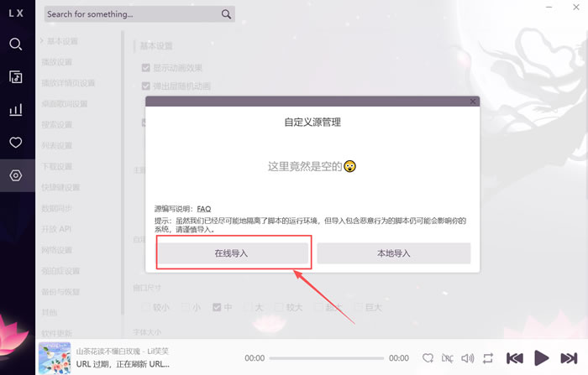Open the search page from sidebar
Image resolution: width=588 pixels, height=375 pixels.
[x=16, y=44]
